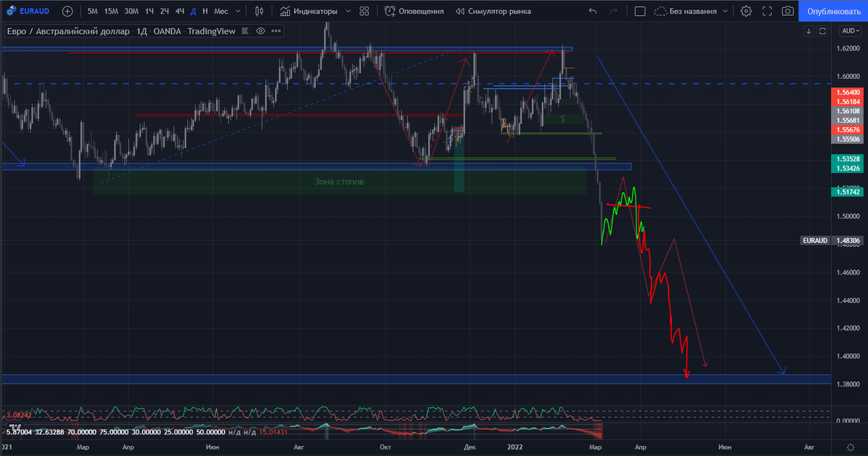This screenshot has height=456, width=868.
Task: Enter fullscreen mode
Action: [767, 11]
